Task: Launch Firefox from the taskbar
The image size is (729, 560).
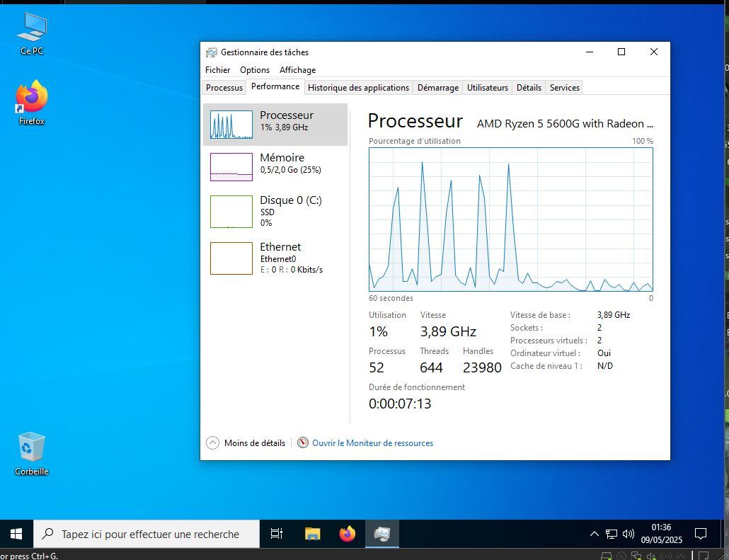Action: coord(348,534)
